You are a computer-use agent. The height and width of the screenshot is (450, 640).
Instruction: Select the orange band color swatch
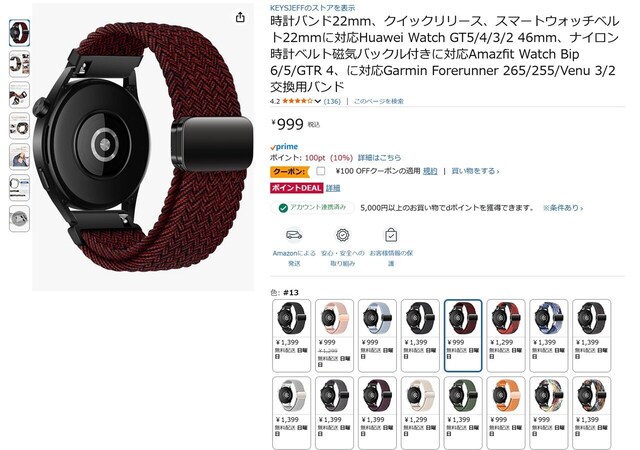tap(506, 413)
